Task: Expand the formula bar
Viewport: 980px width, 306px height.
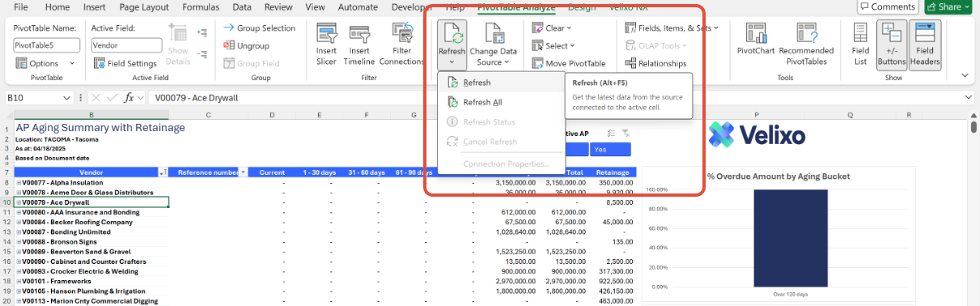Action: point(968,97)
